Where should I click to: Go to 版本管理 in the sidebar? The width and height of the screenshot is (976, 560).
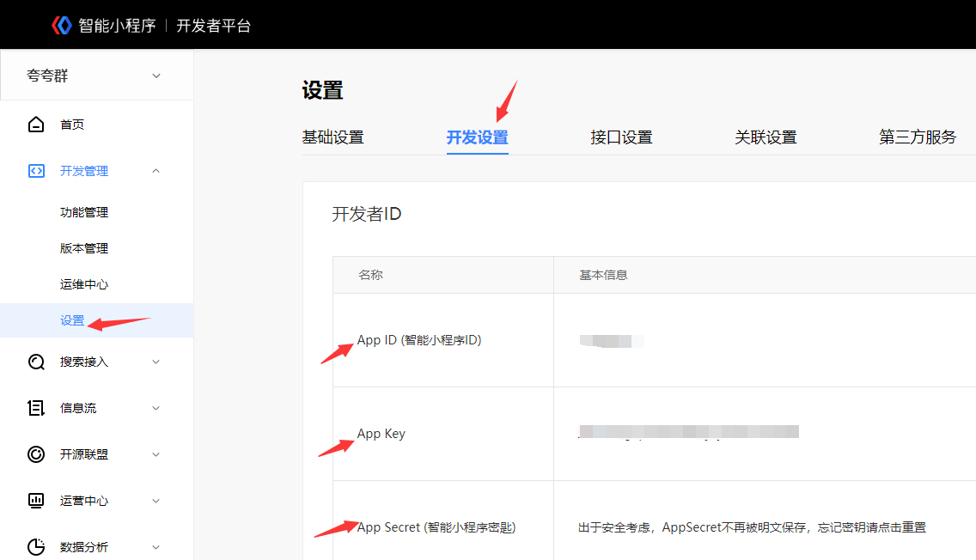click(x=84, y=248)
